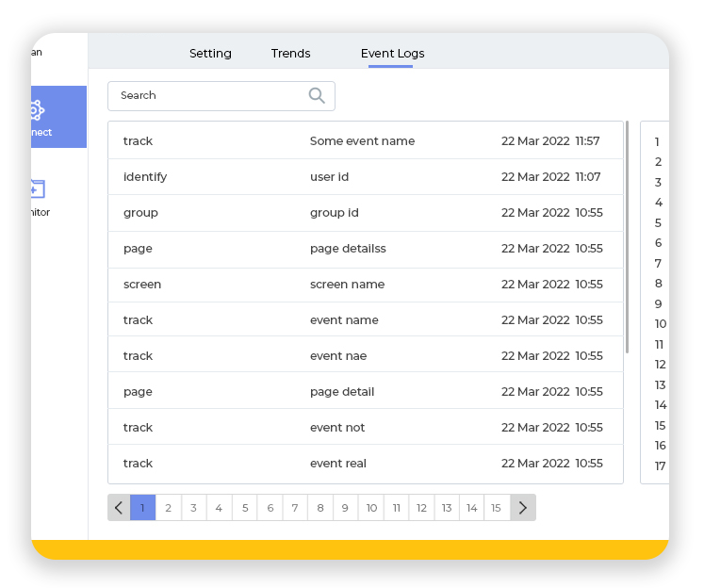This screenshot has height=588, width=704.
Task: Select the 'screen name' event row
Action: (x=365, y=285)
